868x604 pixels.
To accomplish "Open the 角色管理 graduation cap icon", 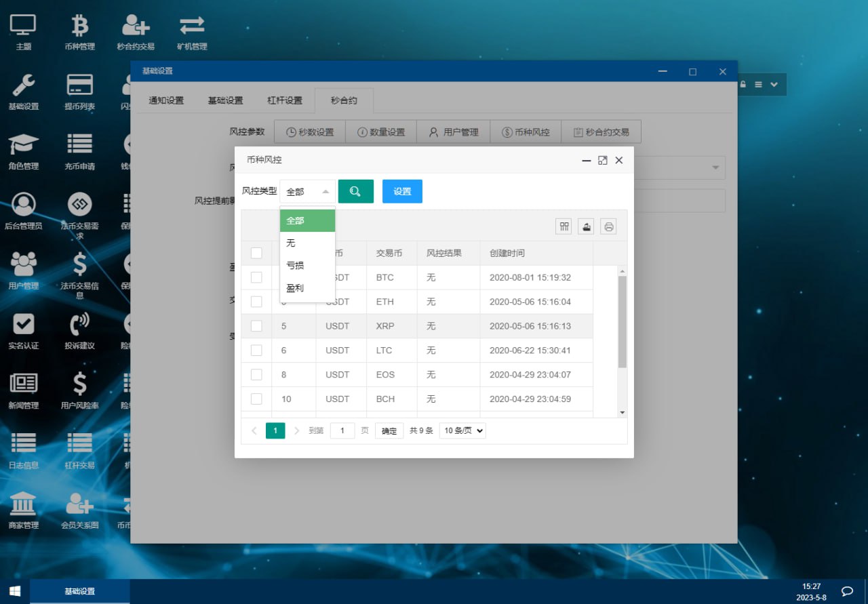I will pyautogui.click(x=23, y=151).
